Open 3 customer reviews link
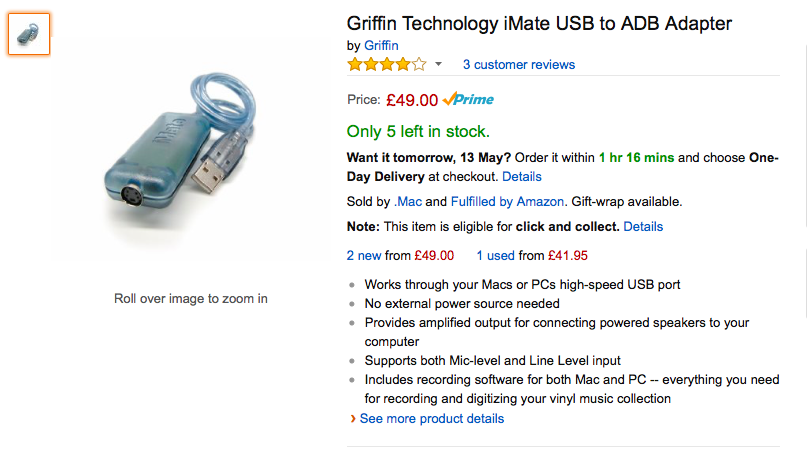This screenshot has height=452, width=807. pos(518,65)
